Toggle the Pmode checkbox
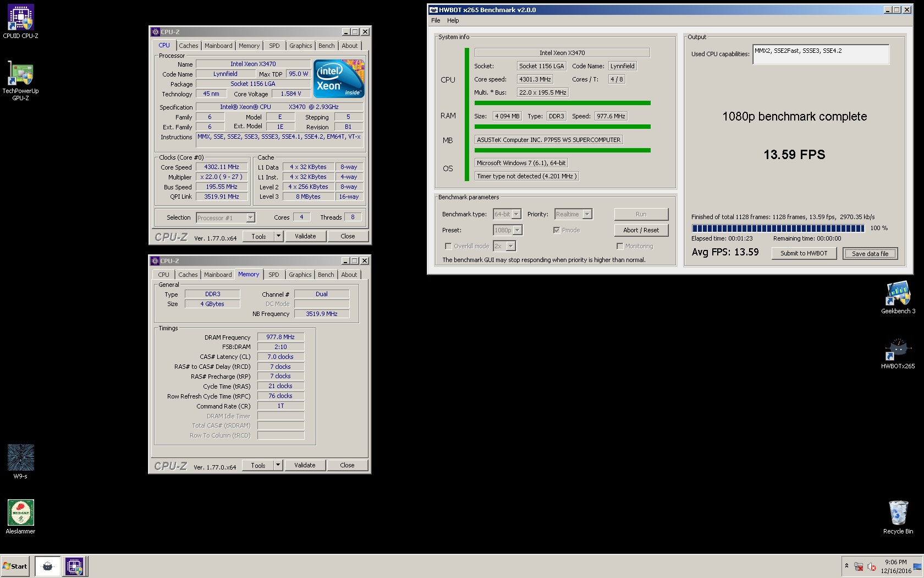924x578 pixels. point(557,230)
